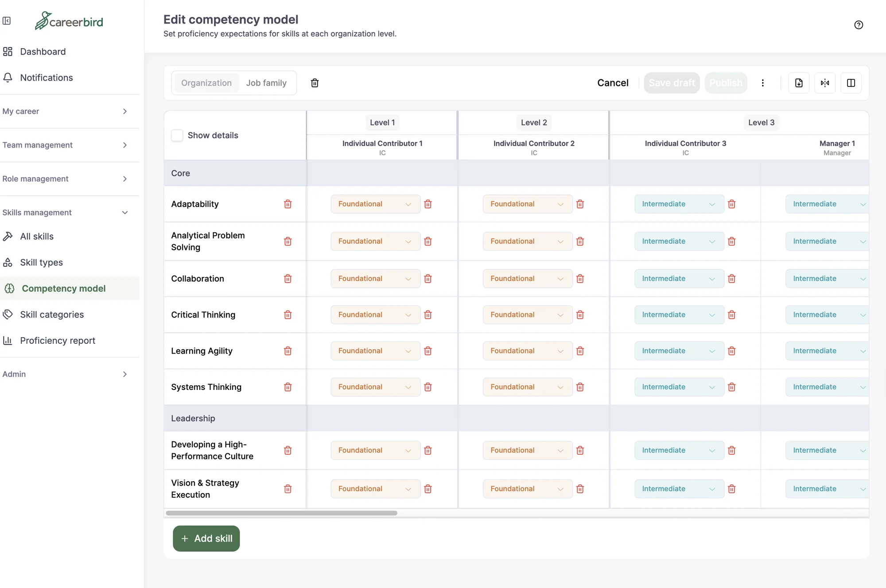Open Critical Thinking Manager 1 proficiency dropdown
The image size is (886, 588).
click(827, 315)
